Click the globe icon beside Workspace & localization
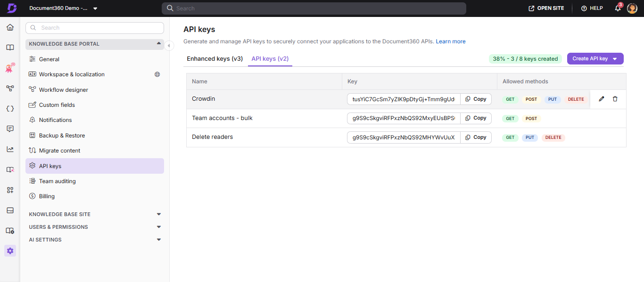The image size is (644, 282). [x=157, y=74]
